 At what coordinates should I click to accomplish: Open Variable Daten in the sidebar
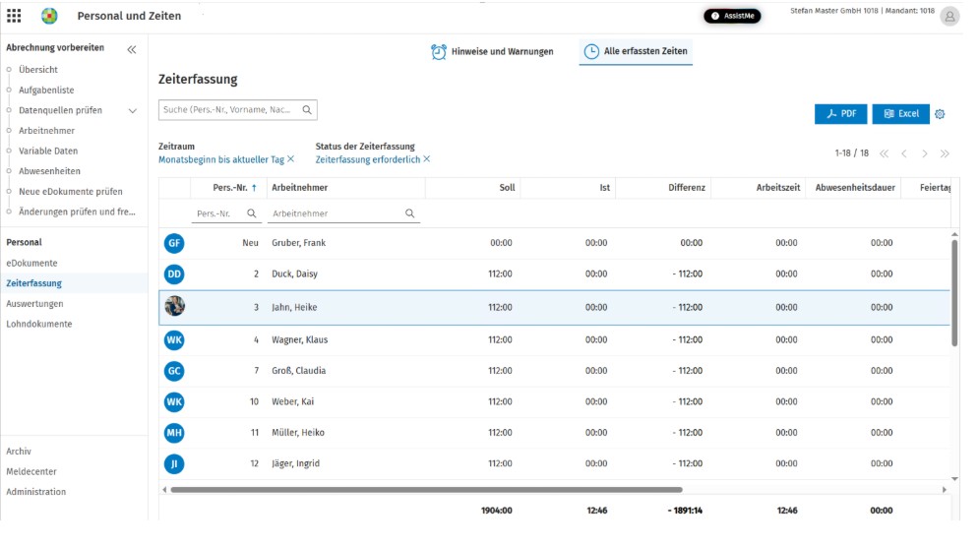click(48, 152)
